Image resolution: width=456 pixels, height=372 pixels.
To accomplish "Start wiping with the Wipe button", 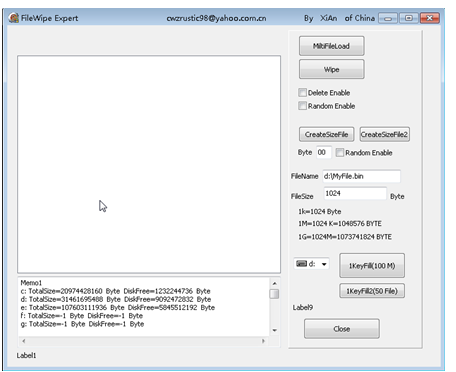I will (331, 69).
